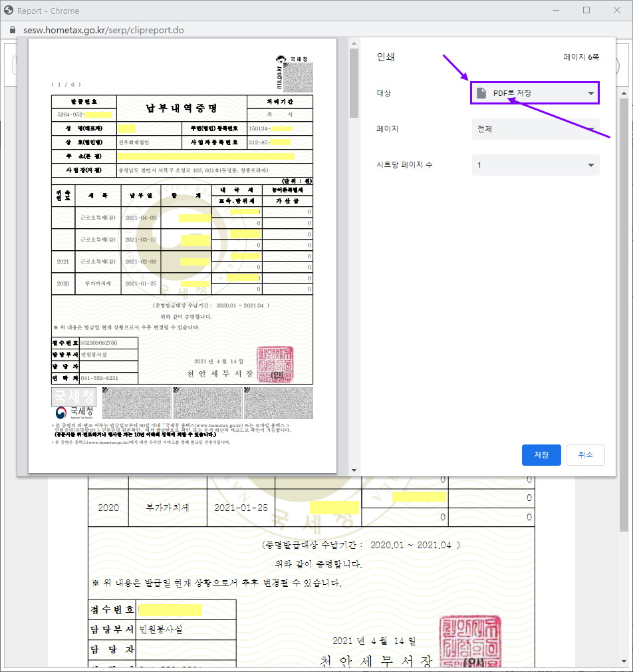
Task: Click the preview scrollbar down arrow
Action: click(354, 470)
